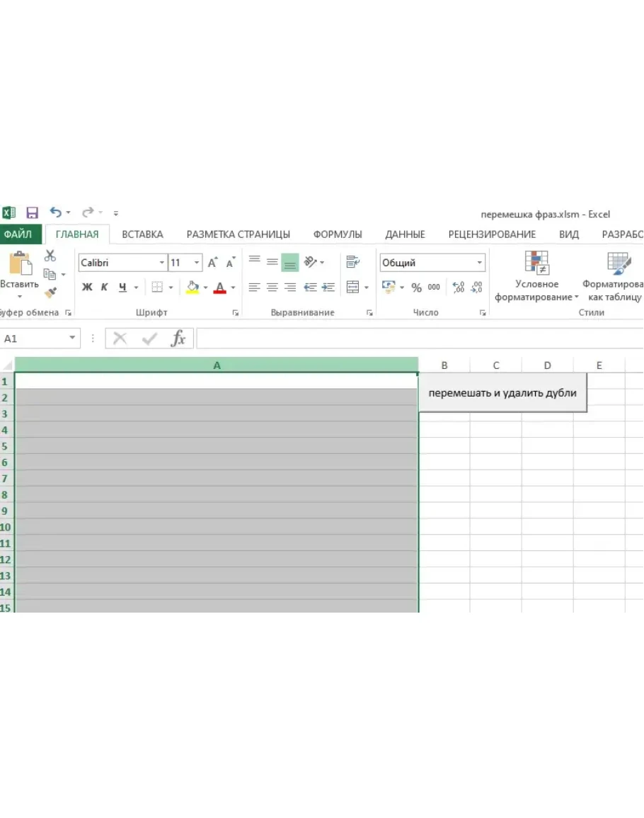The width and height of the screenshot is (644, 818).
Task: Align text right in the cell
Action: tap(290, 287)
